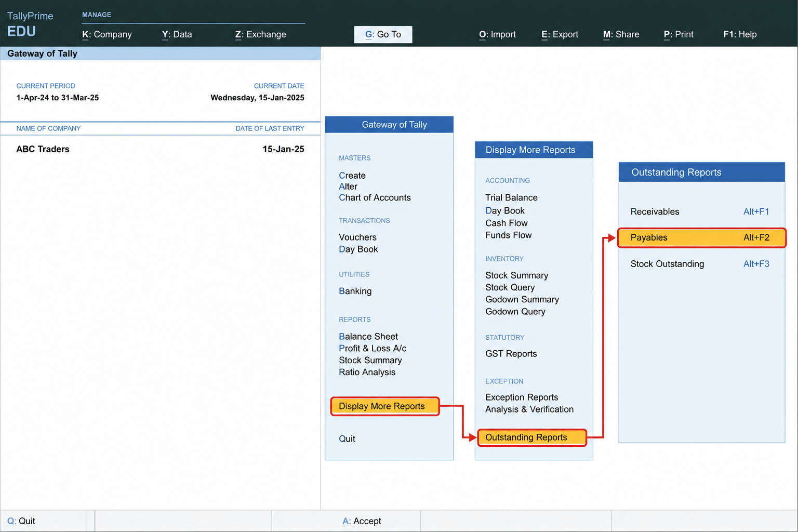Viewport: 798px width, 532px height.
Task: Open the K: Company menu
Action: pyautogui.click(x=107, y=34)
